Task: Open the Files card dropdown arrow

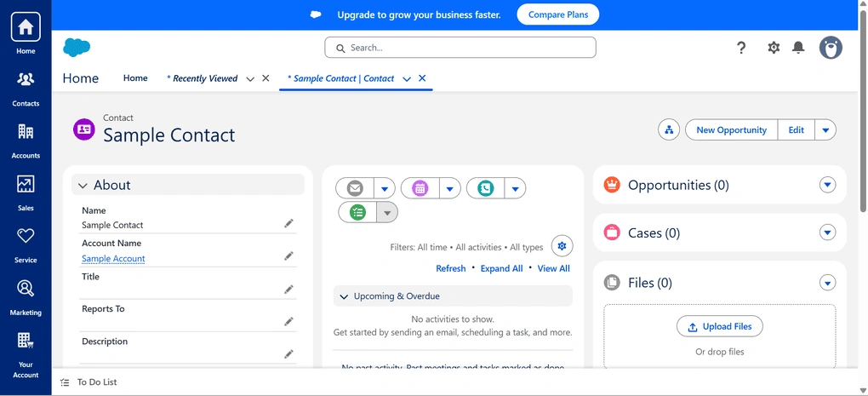Action: click(828, 283)
